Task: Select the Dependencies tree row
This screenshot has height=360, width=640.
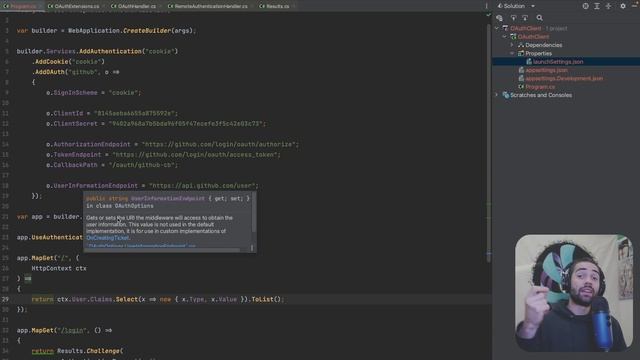Action: coord(566,45)
